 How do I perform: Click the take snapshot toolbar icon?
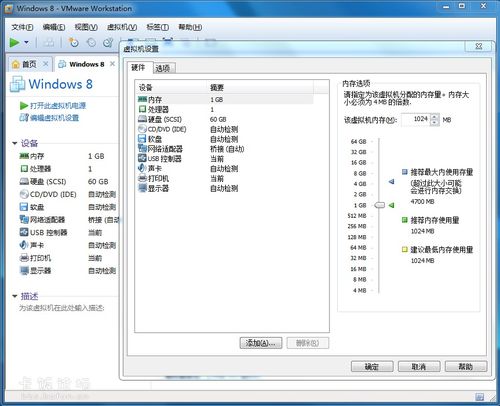point(73,43)
